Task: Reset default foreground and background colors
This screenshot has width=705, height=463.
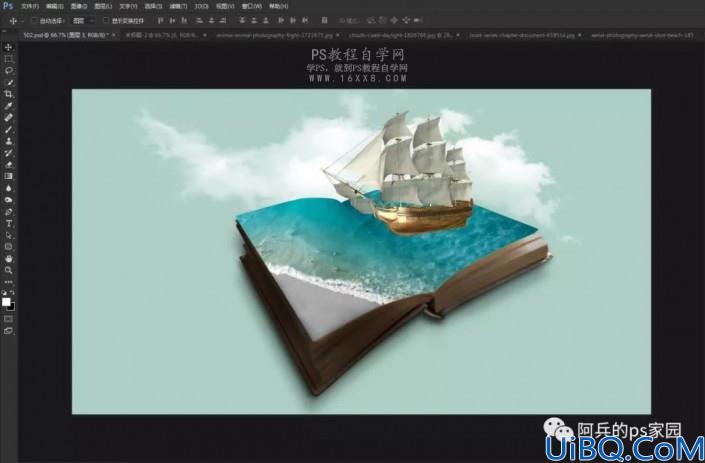Action: coord(4,292)
